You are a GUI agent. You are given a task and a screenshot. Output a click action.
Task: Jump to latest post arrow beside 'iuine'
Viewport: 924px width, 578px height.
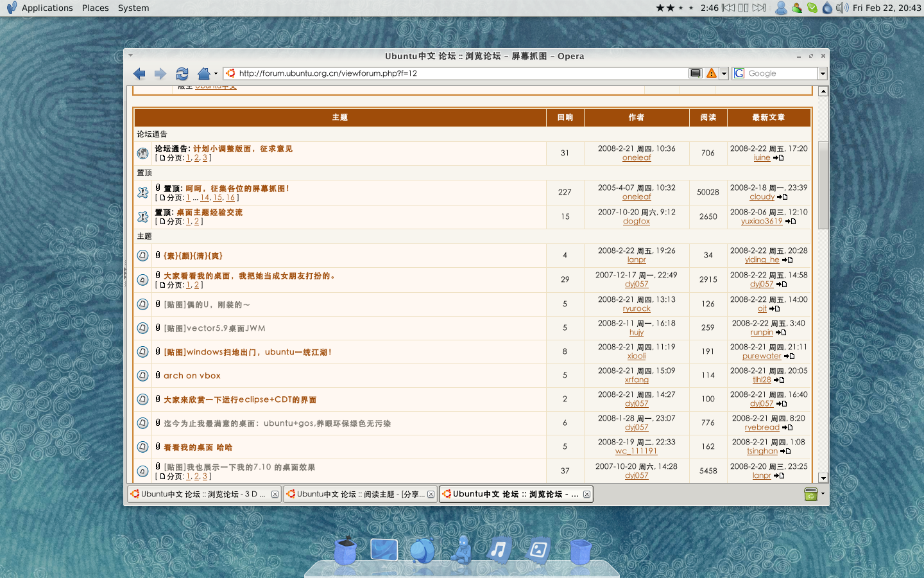coord(778,157)
